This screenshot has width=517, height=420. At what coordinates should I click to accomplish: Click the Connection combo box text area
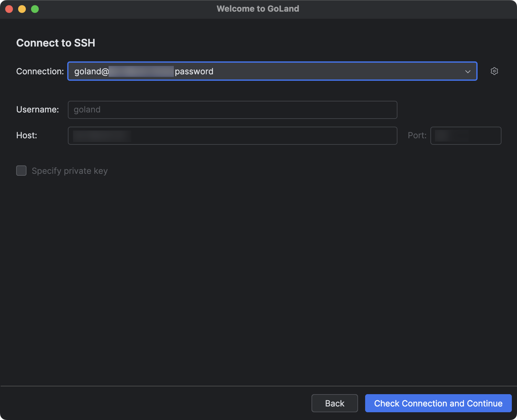tap(226, 71)
